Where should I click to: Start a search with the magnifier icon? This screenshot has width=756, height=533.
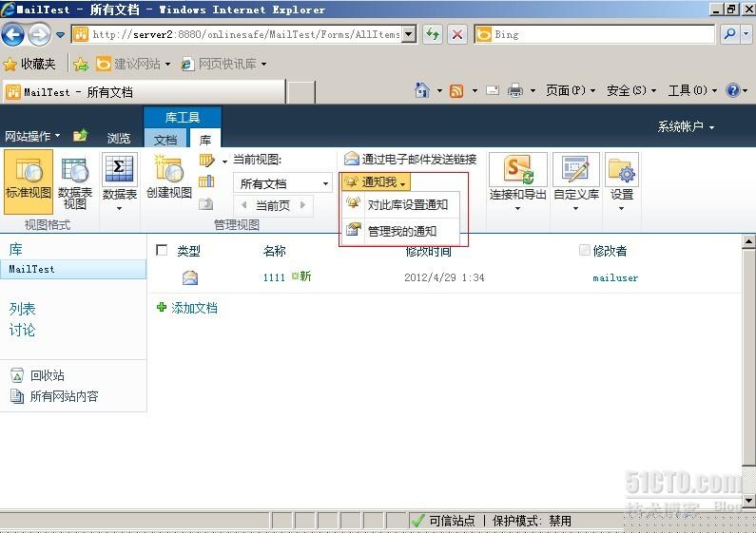point(730,34)
